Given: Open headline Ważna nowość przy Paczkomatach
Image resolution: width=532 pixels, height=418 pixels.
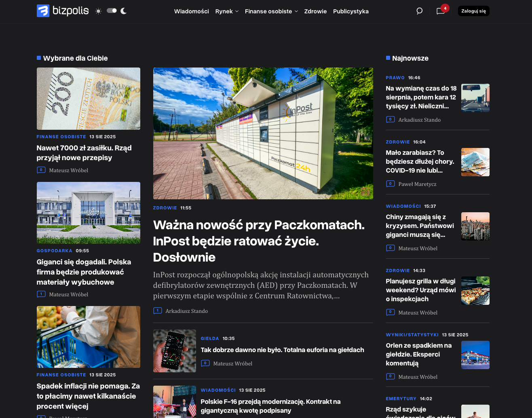Looking at the screenshot, I should [259, 241].
